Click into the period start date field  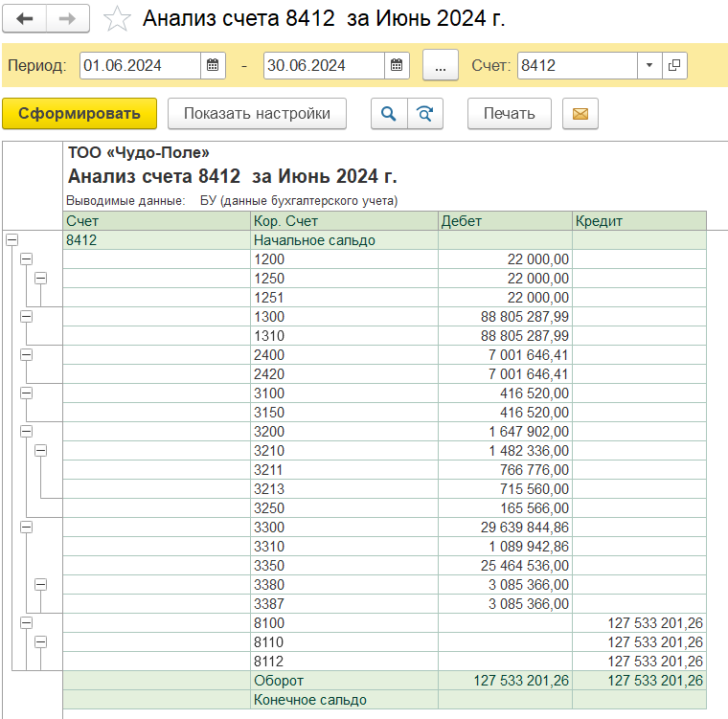(x=140, y=66)
